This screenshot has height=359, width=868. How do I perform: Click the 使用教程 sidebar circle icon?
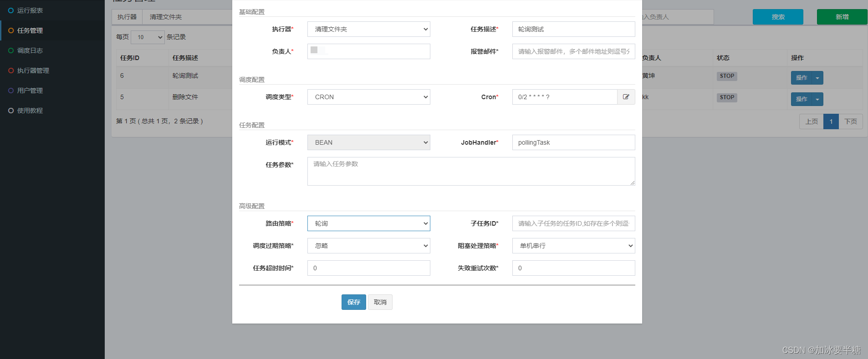[11, 111]
